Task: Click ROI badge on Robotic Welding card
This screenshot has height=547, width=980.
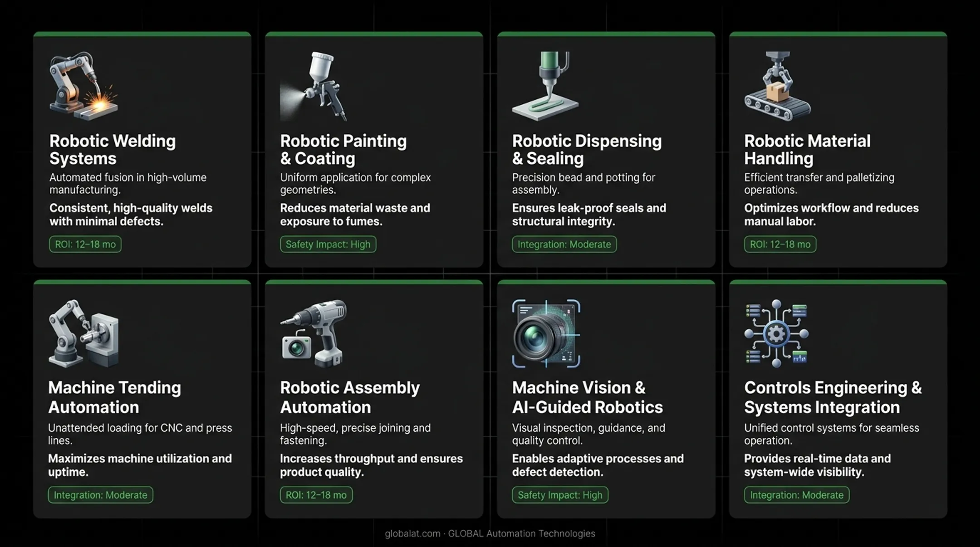Action: (x=85, y=244)
